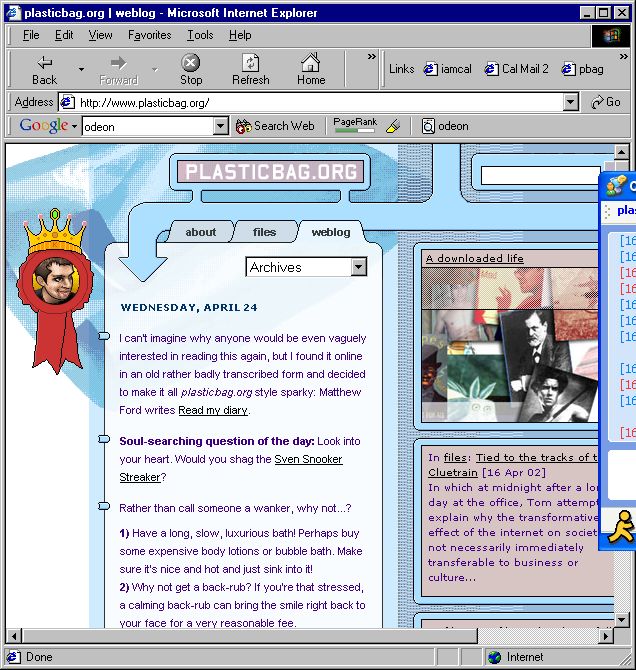
Task: Click the Google toolbar highlight marker icon
Action: pos(393,126)
